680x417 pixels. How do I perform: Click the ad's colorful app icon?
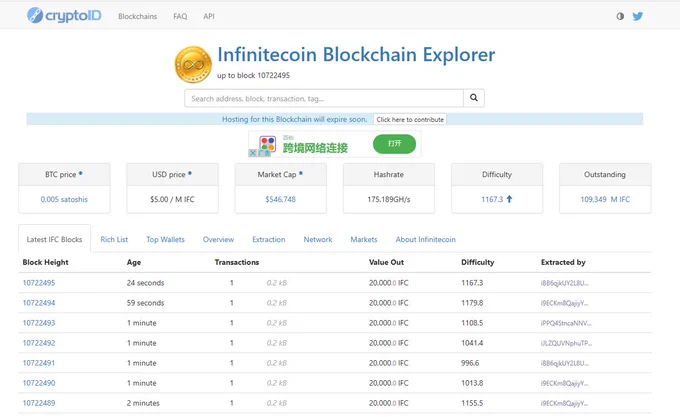[x=268, y=143]
